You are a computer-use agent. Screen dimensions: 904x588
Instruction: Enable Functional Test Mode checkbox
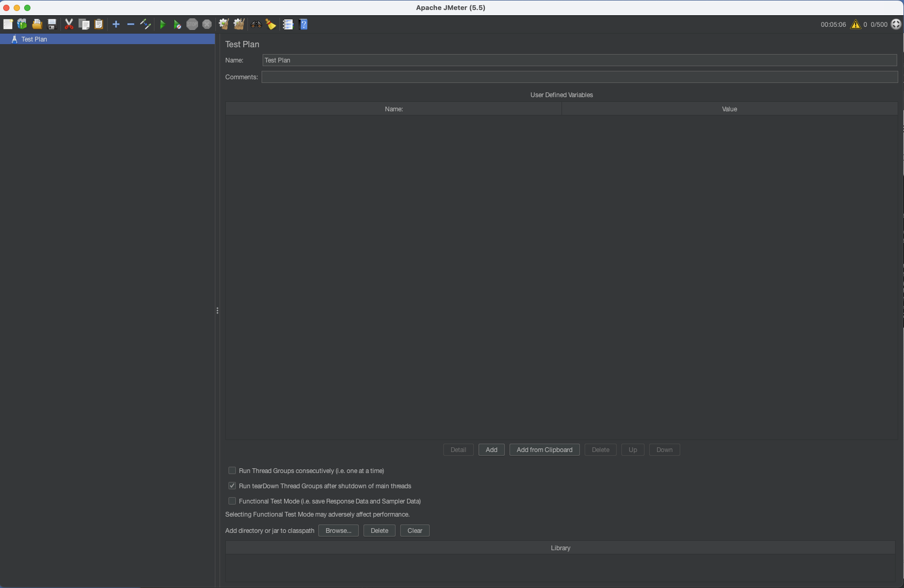pos(232,501)
